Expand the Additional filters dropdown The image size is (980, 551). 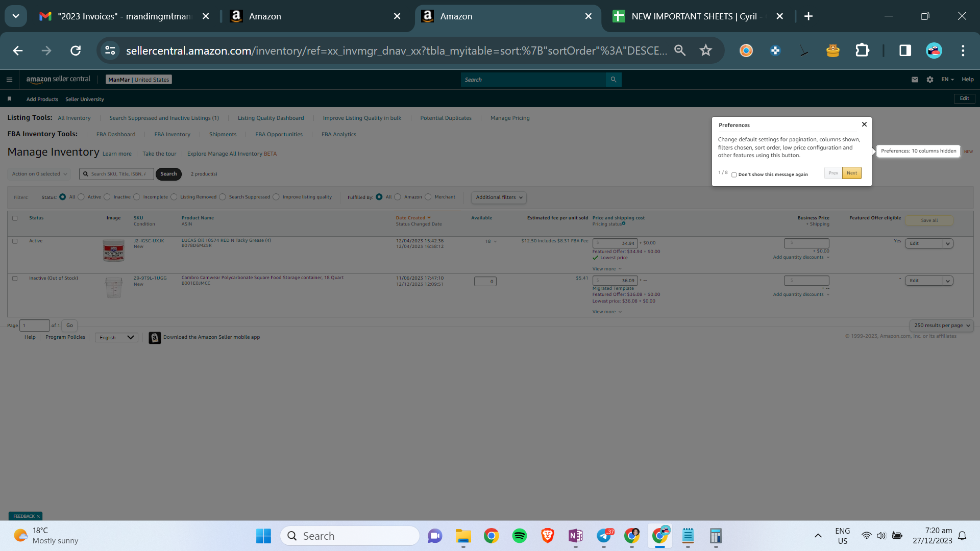pos(499,197)
